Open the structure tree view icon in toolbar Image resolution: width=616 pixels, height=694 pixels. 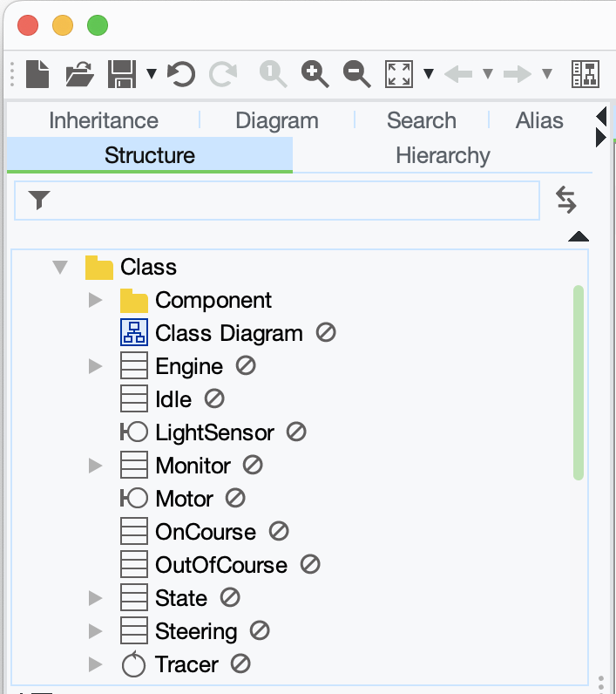[585, 74]
